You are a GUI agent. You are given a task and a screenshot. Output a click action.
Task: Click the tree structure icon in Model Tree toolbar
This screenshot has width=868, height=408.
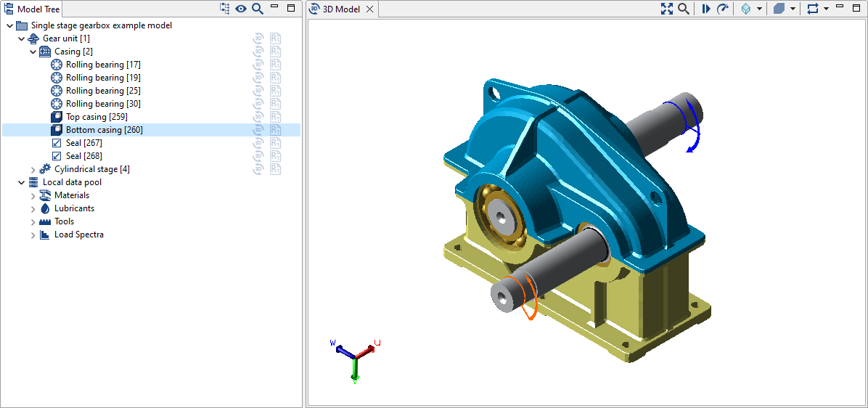click(x=224, y=9)
